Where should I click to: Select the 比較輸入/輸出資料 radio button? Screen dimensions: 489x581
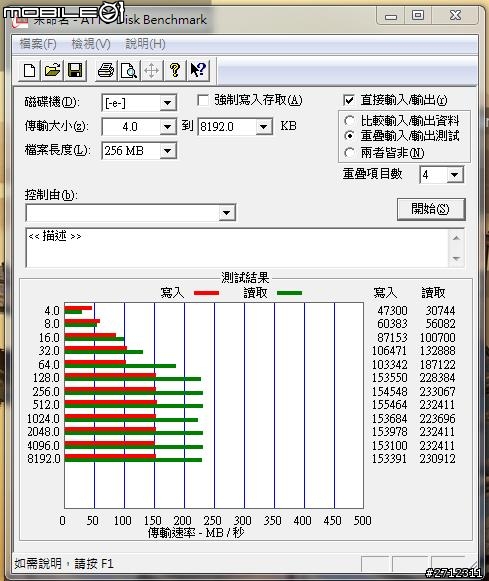point(349,121)
